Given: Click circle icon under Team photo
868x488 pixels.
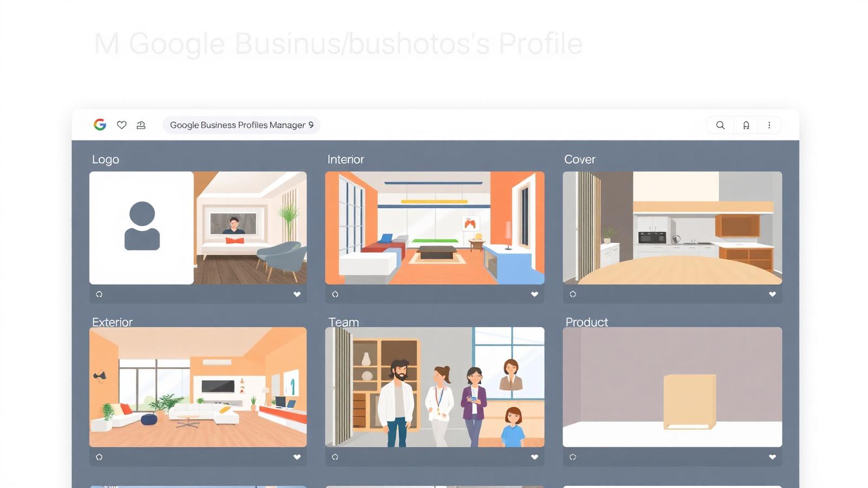Looking at the screenshot, I should click(x=335, y=457).
